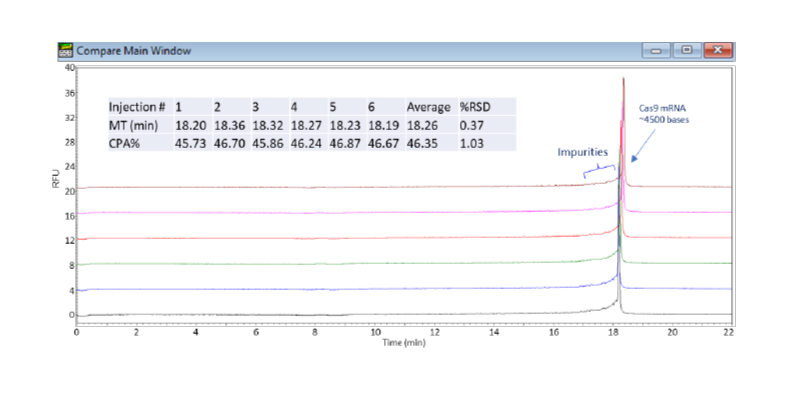Close the Compare Main Window
This screenshot has height=400, width=787.
716,51
